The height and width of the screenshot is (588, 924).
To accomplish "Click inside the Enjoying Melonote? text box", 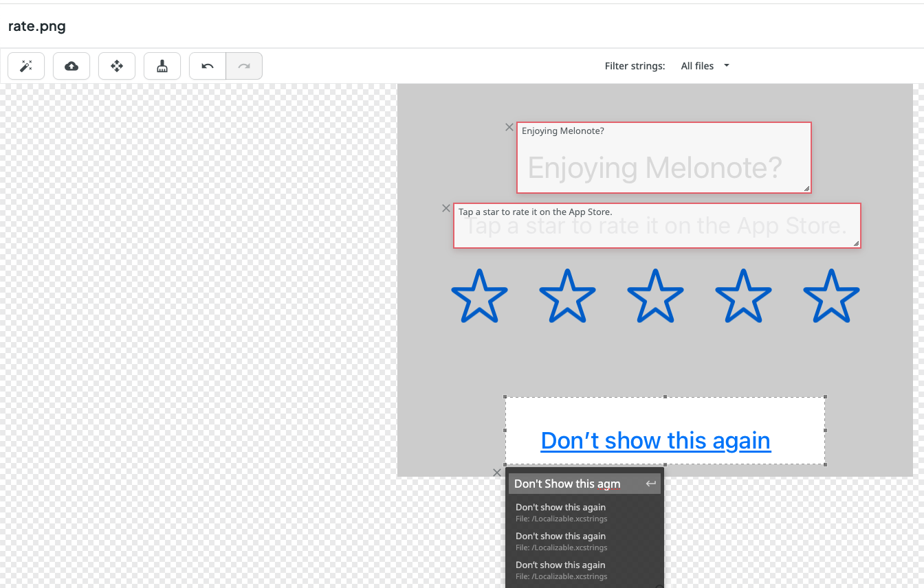I will tap(664, 158).
